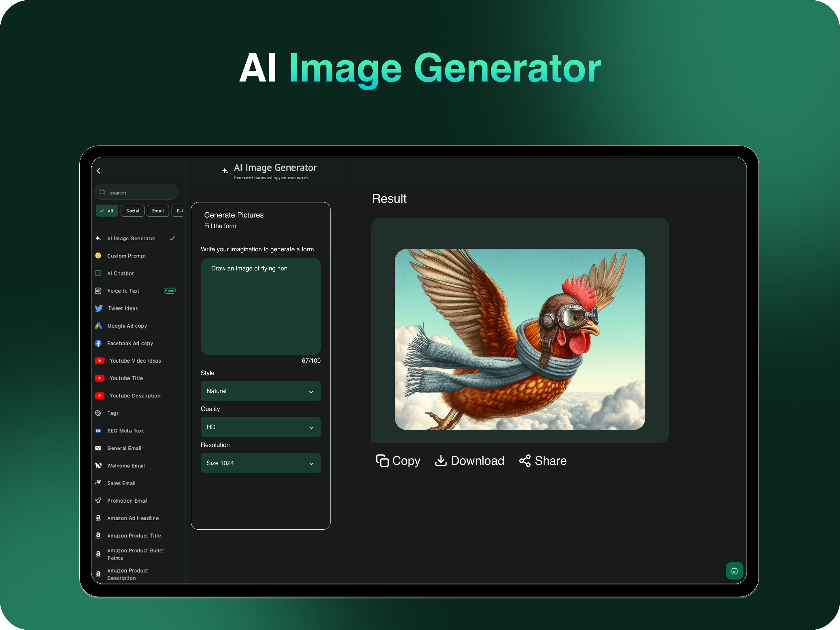The height and width of the screenshot is (630, 840).
Task: Select Custom Prompt in the sidebar
Action: [x=126, y=256]
